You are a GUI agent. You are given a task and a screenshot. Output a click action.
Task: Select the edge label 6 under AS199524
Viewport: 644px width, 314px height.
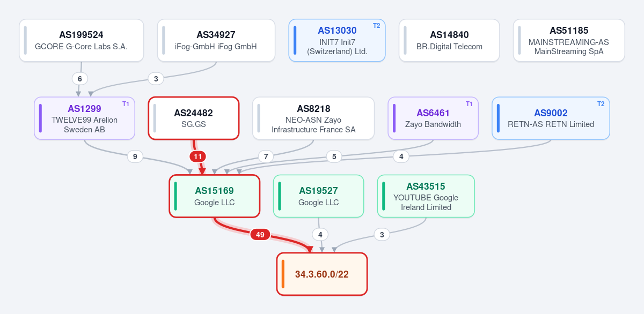click(79, 79)
